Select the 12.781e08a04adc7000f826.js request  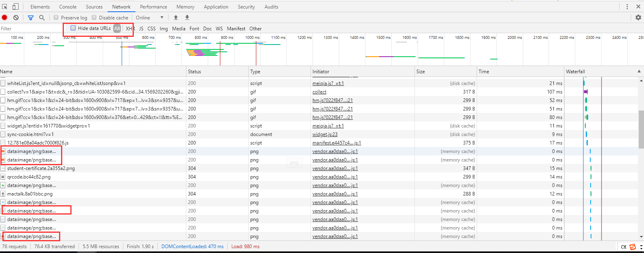point(38,143)
